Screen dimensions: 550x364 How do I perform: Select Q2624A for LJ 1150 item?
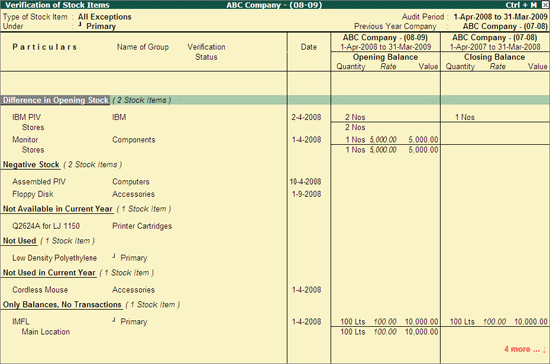coord(46,226)
